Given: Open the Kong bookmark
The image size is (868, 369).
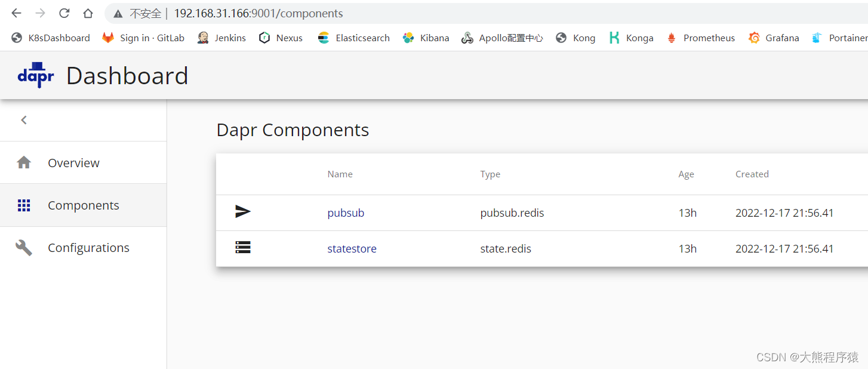Looking at the screenshot, I should pyautogui.click(x=583, y=38).
